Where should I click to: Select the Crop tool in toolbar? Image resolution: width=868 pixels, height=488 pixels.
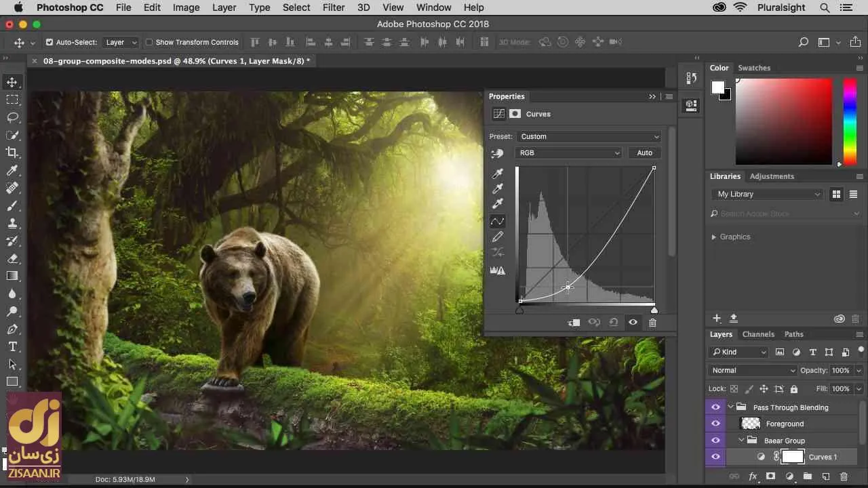click(x=12, y=152)
